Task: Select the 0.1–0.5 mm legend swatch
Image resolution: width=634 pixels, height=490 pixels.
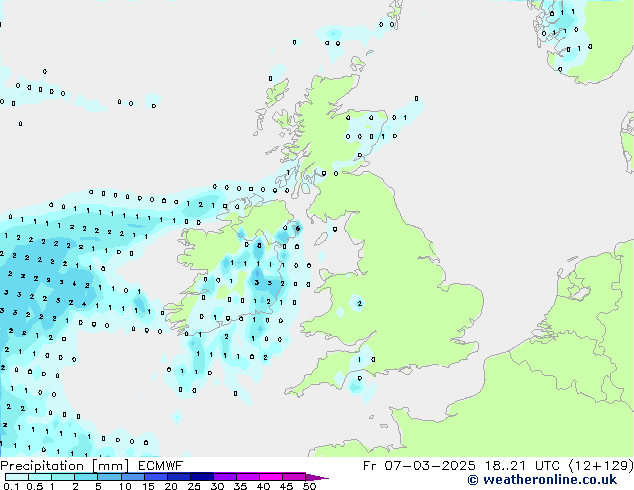Action: click(x=17, y=477)
